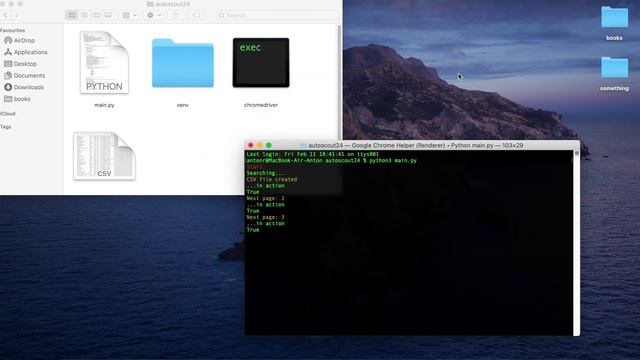Screen dimensions: 640x360
Task: Click the Terminal window title bar text
Action: [416, 145]
